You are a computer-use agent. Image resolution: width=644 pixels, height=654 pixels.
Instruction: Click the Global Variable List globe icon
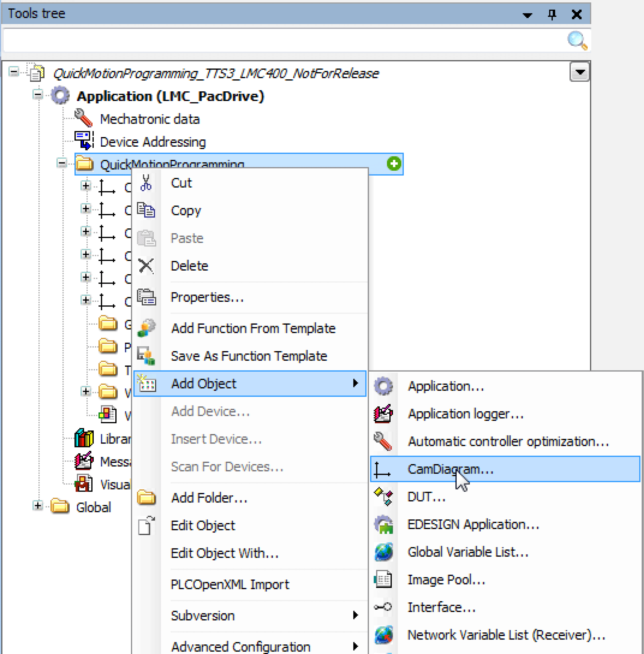(383, 552)
